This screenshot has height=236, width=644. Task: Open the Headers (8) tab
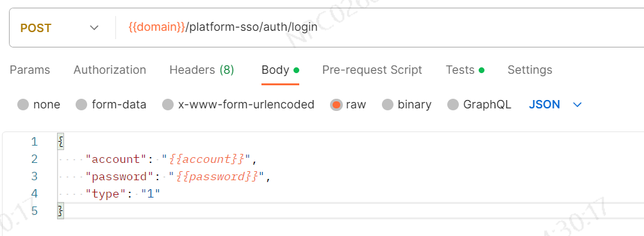point(202,70)
